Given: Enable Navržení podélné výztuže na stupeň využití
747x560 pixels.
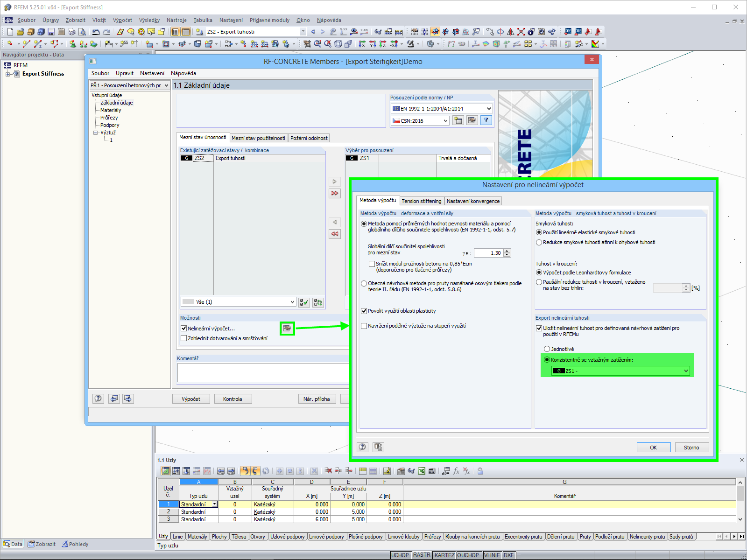Looking at the screenshot, I should tap(364, 326).
